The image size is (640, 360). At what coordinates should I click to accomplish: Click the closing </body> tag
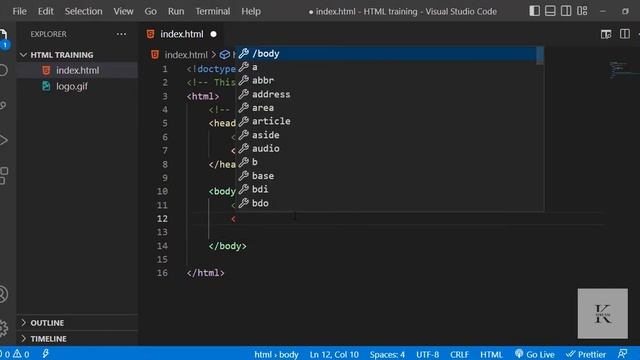227,246
